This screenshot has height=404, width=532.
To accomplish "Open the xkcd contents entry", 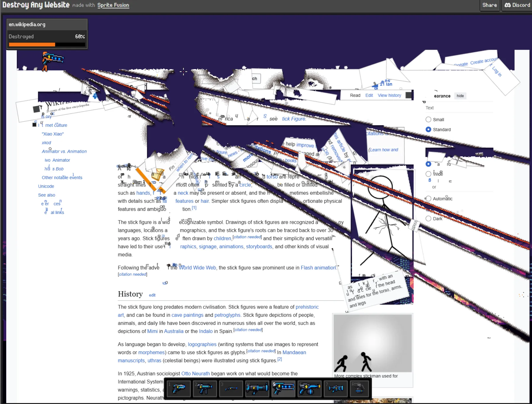I will 46,142.
